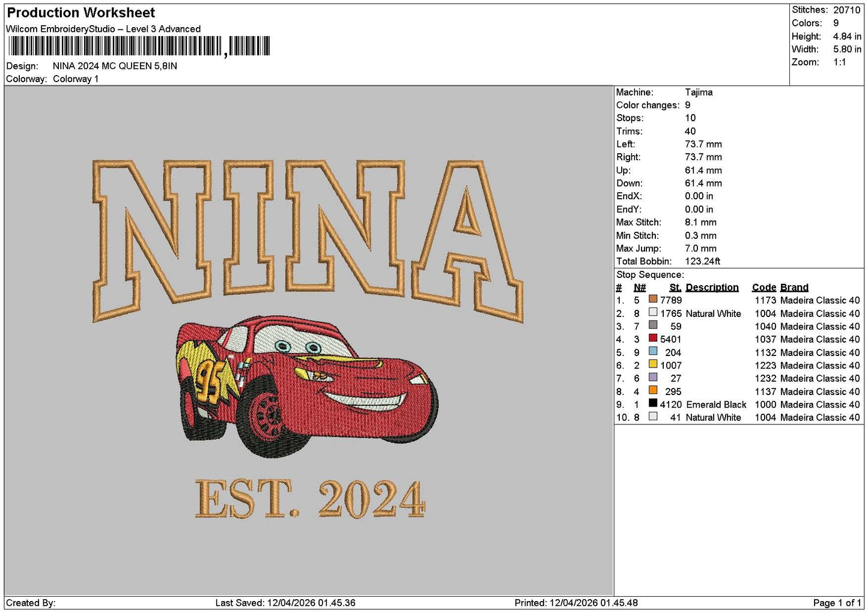Click the Emerald Black description
Image resolution: width=868 pixels, height=613 pixels.
716,405
